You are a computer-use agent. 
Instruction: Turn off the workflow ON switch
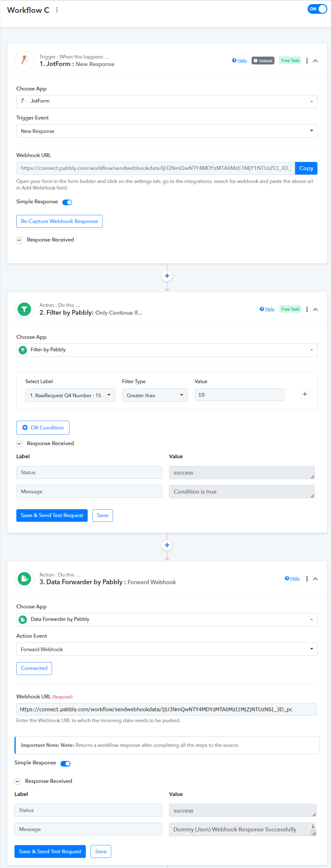pyautogui.click(x=317, y=9)
